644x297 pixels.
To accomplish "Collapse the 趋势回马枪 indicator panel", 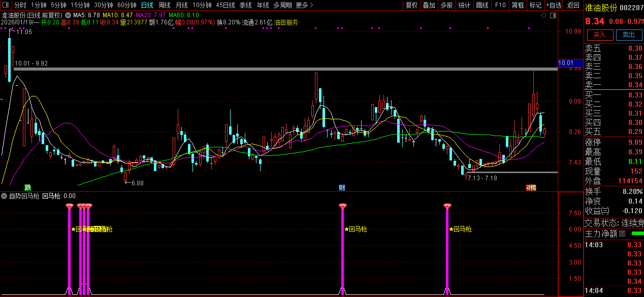I will pos(5,195).
